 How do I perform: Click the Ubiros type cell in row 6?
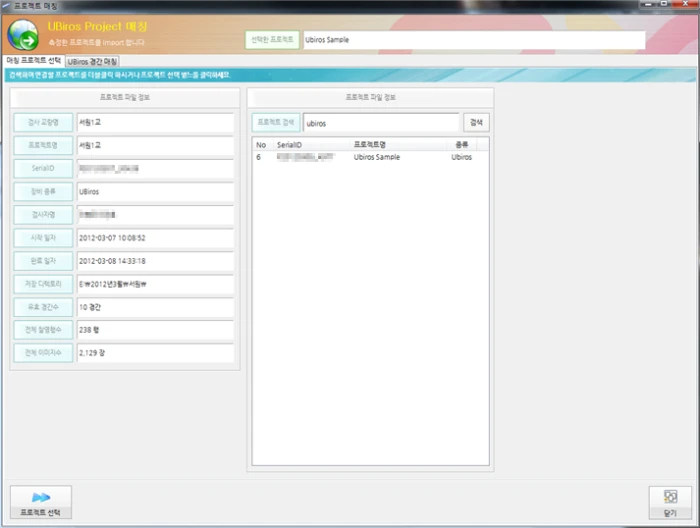[461, 157]
